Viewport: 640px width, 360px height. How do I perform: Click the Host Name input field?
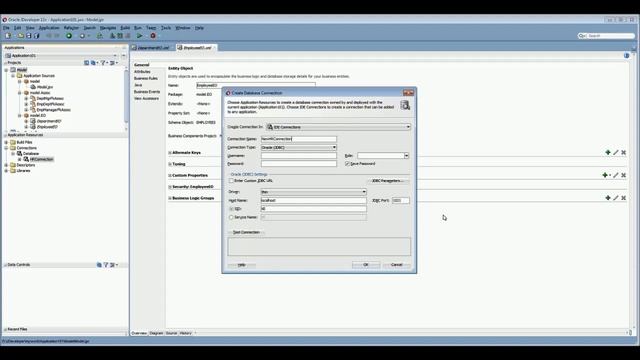click(x=313, y=200)
